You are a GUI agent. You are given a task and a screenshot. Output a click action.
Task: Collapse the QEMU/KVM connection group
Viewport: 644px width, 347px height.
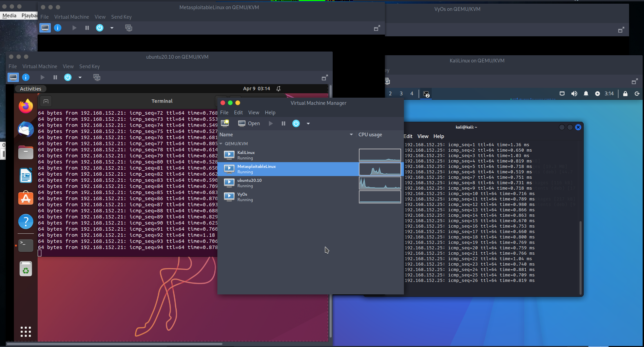tap(221, 144)
